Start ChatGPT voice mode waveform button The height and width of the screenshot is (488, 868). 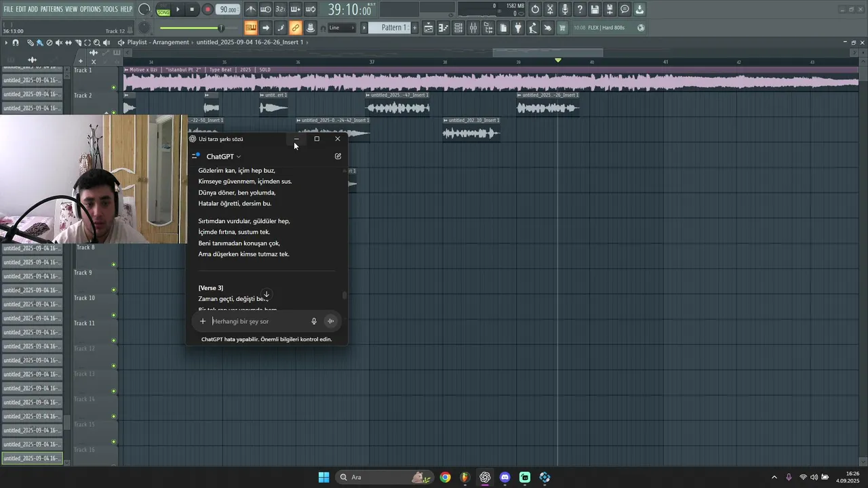tap(330, 321)
